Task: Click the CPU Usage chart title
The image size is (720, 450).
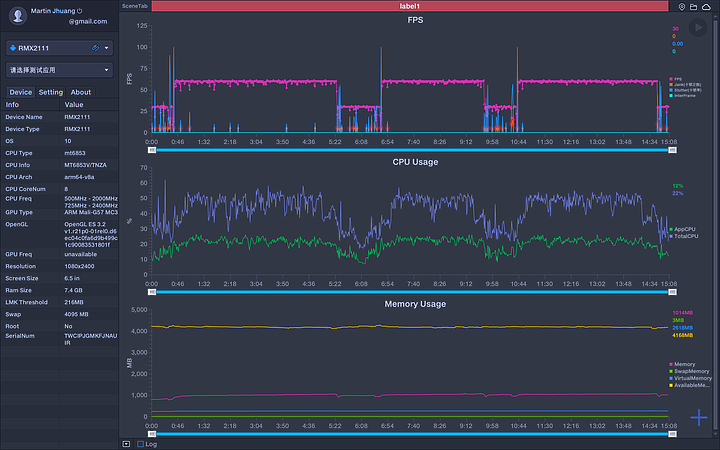Action: (415, 162)
